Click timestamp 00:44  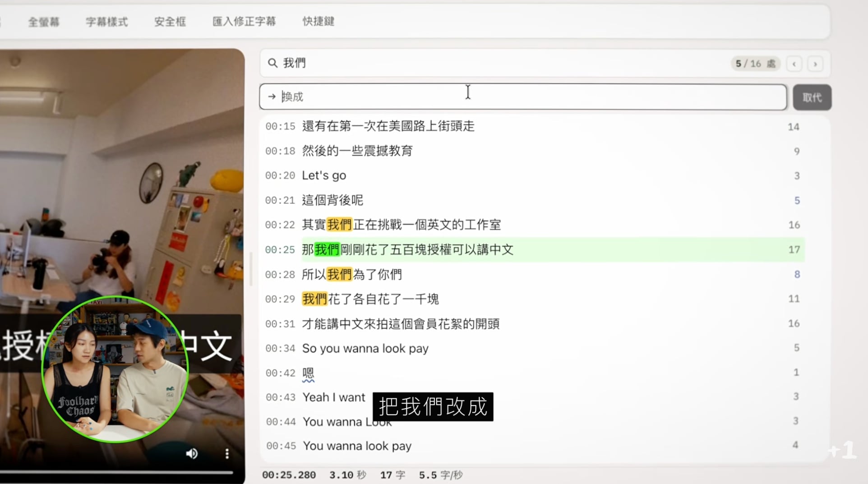point(281,422)
